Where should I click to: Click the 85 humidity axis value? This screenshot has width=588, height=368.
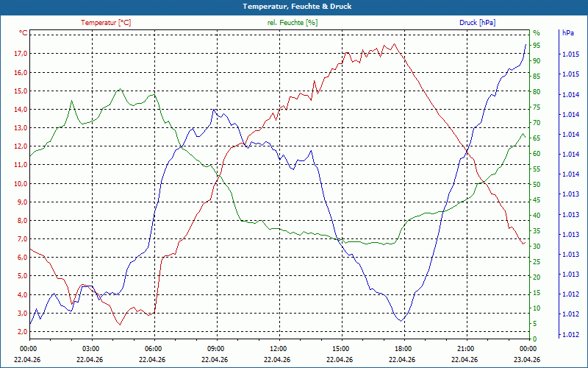coord(537,77)
